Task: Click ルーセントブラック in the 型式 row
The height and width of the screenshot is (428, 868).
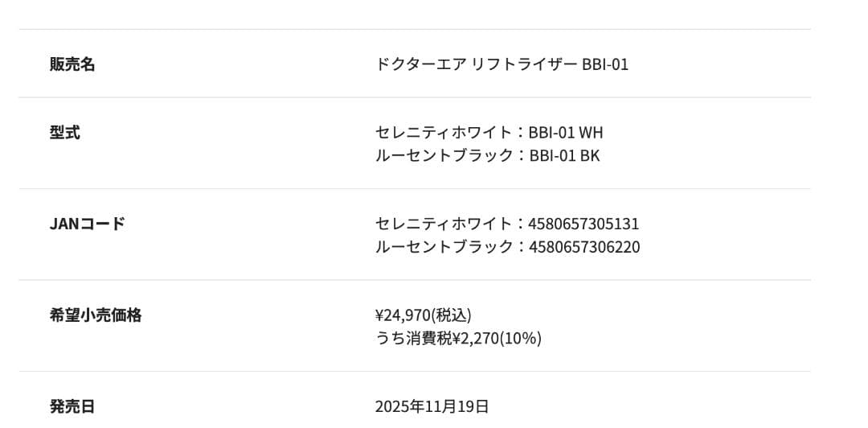Action: 444,156
